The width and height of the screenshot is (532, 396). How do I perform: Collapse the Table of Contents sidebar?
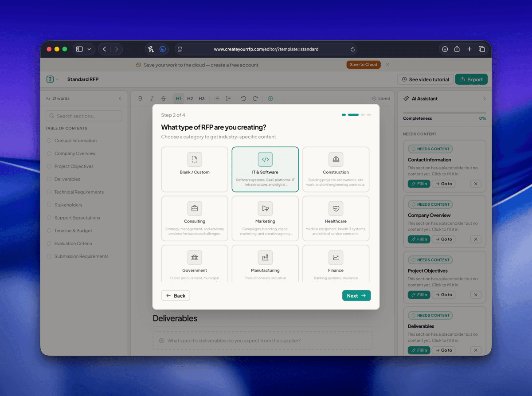pos(119,98)
